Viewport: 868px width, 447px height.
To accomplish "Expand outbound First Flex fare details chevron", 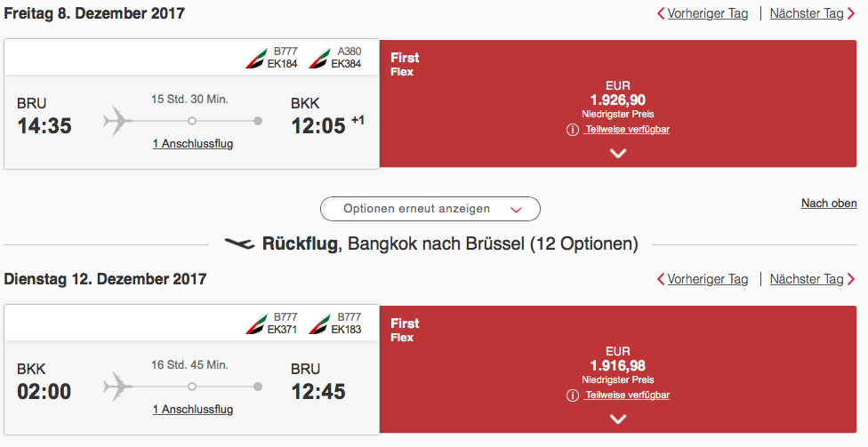I will (x=619, y=153).
